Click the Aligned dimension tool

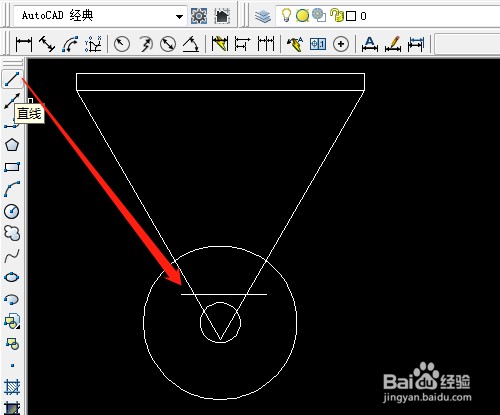pos(47,44)
